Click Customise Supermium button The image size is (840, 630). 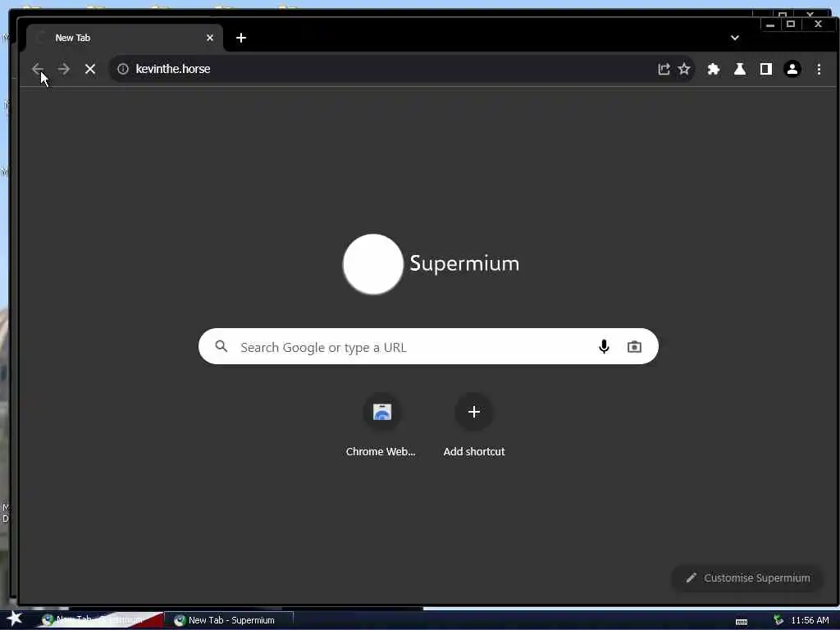pos(748,578)
